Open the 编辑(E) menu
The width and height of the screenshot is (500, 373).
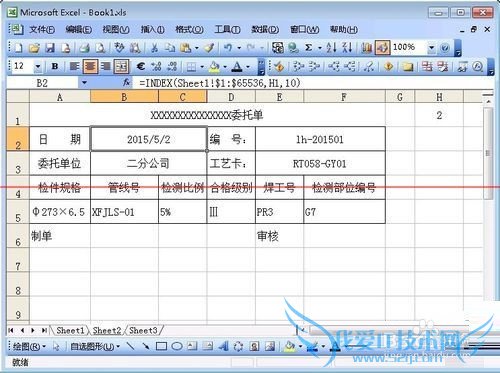[79, 30]
